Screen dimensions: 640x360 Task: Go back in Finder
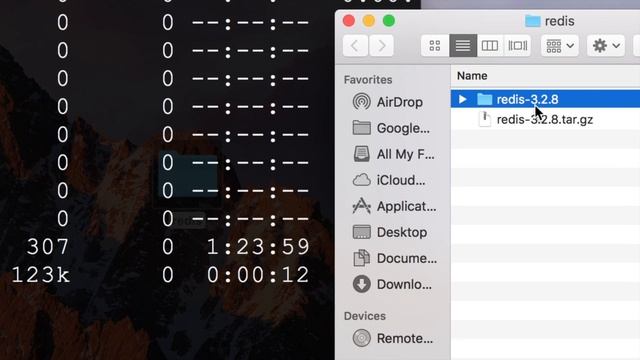[x=355, y=45]
